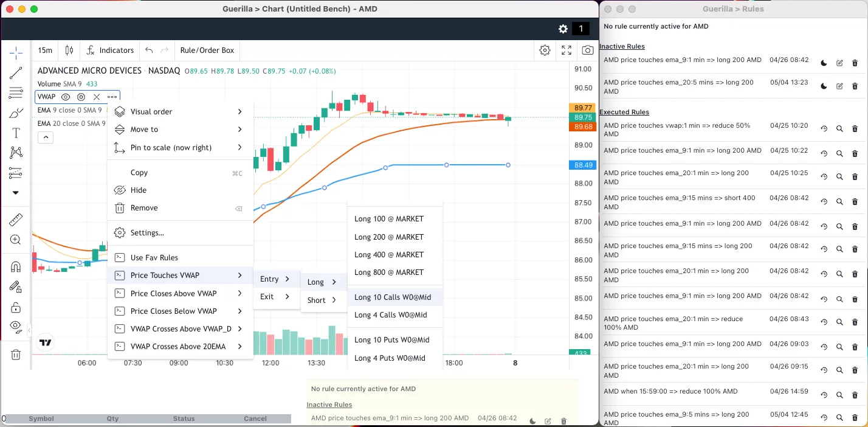Open the Exit submenu
This screenshot has height=427, width=868.
click(x=277, y=297)
